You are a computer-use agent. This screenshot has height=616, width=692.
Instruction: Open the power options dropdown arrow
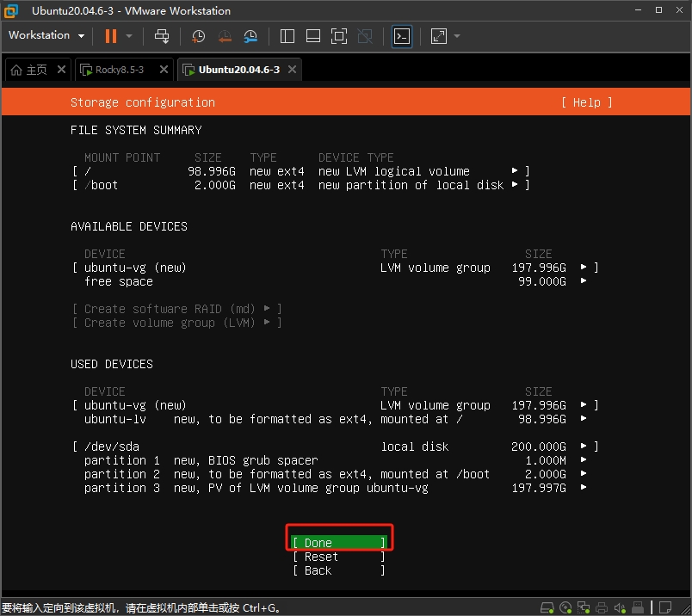pos(129,36)
